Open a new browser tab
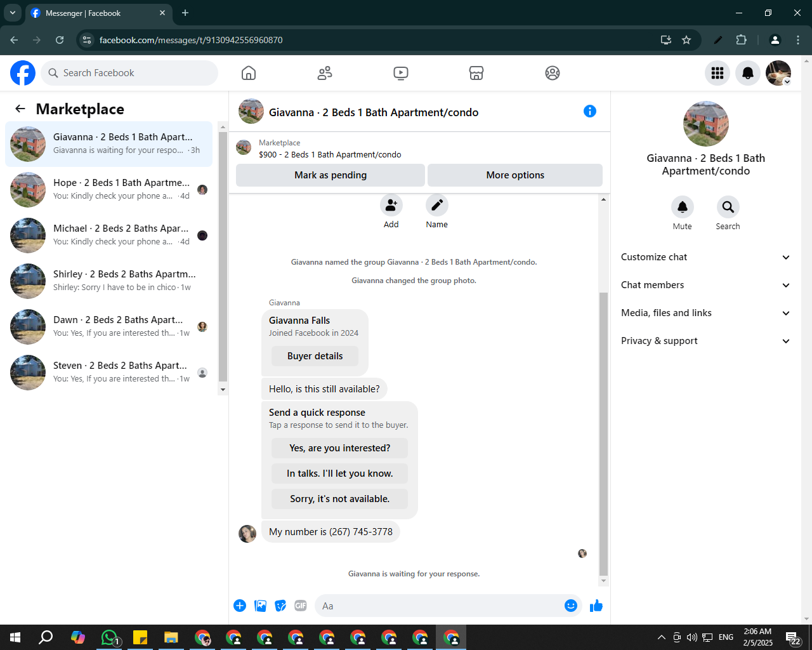 [185, 13]
